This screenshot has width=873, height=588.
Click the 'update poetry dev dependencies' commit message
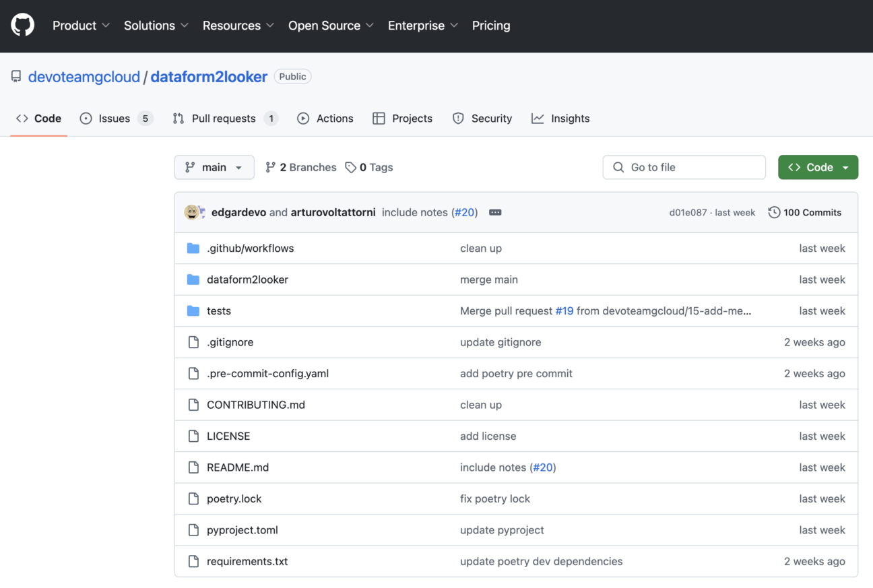[542, 562]
